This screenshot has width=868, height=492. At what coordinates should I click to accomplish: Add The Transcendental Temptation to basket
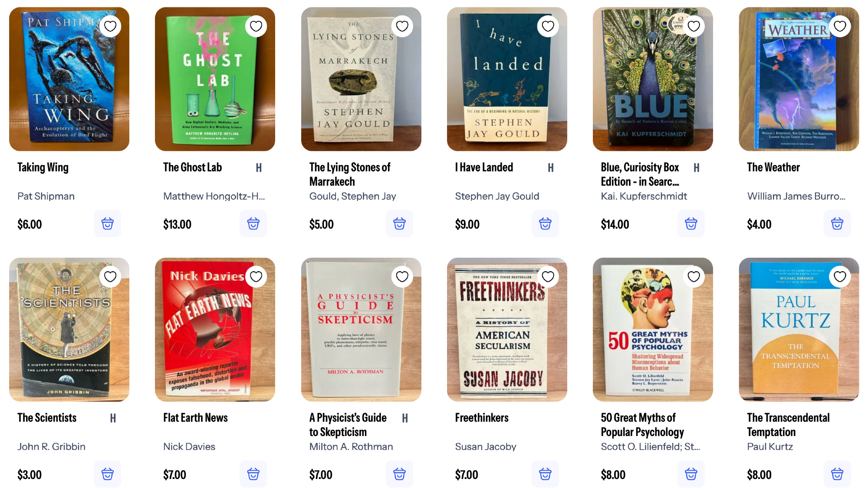[x=837, y=474]
